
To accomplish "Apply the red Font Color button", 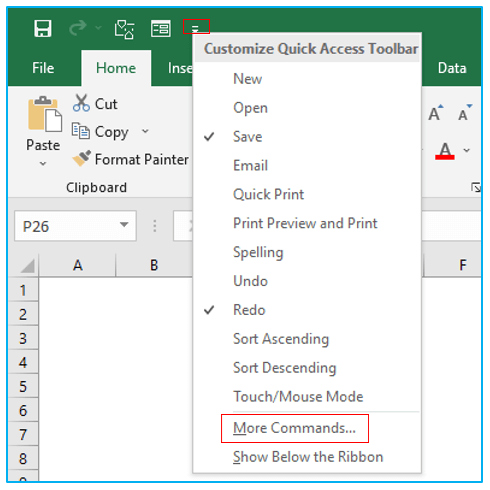I will pos(445,151).
